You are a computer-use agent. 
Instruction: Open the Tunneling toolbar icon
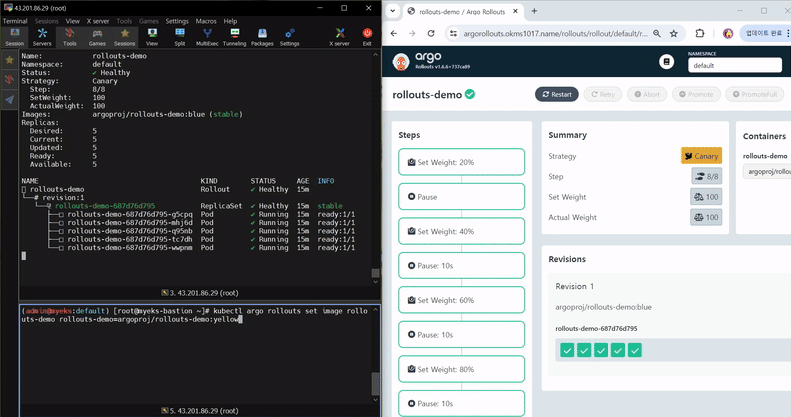click(x=235, y=37)
